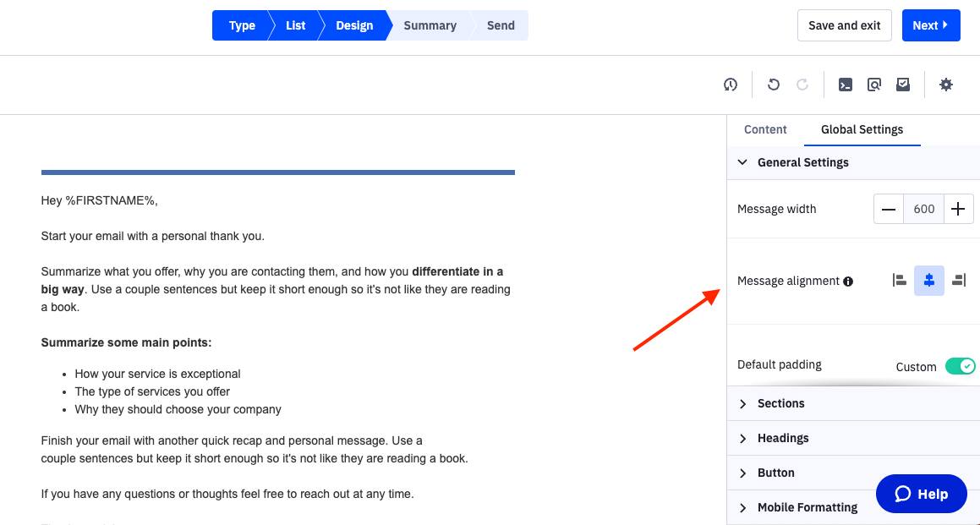980x525 pixels.
Task: Click the redo icon
Action: [x=802, y=85]
